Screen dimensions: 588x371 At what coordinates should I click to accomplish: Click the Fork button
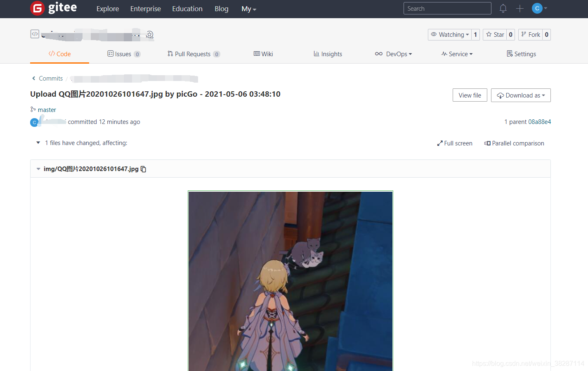pos(530,35)
